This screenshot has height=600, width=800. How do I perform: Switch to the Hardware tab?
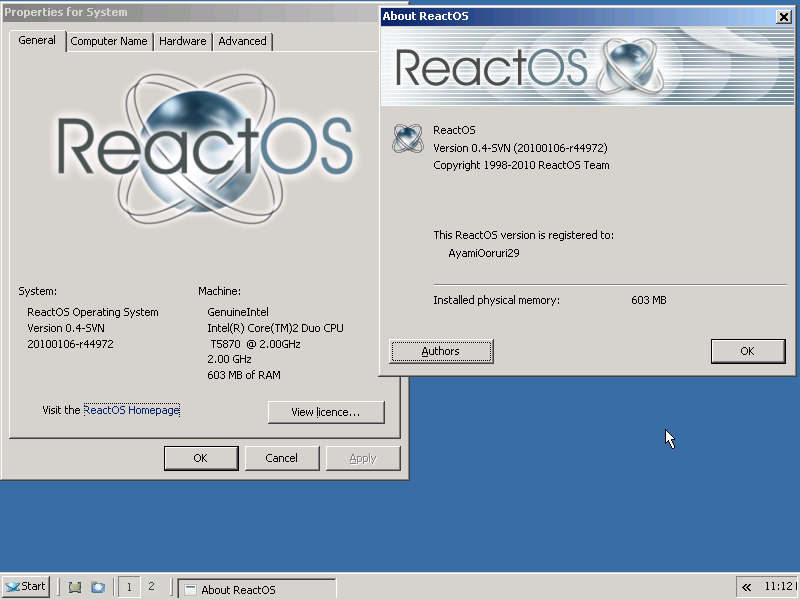point(182,41)
